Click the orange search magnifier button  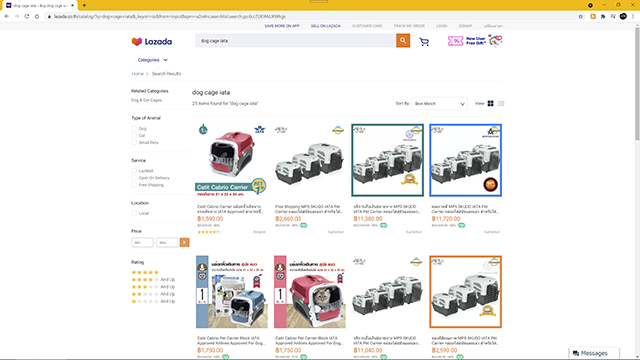(403, 40)
